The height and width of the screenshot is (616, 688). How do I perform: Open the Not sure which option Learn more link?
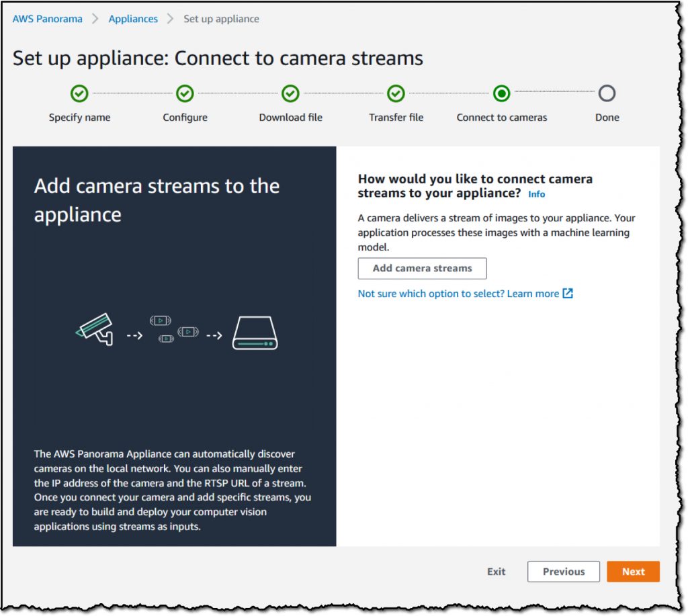(x=465, y=294)
